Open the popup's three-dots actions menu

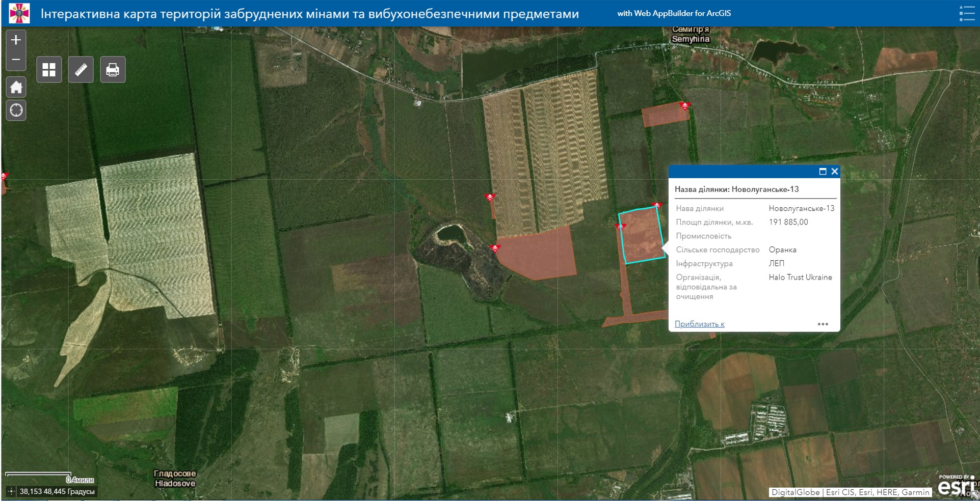click(x=823, y=324)
